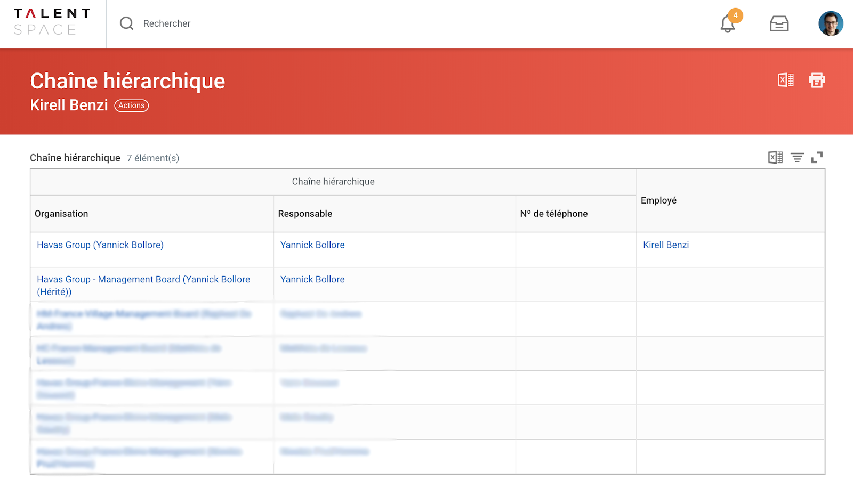Open Havas Group (Yannick Bollore) organisation link

click(x=100, y=245)
